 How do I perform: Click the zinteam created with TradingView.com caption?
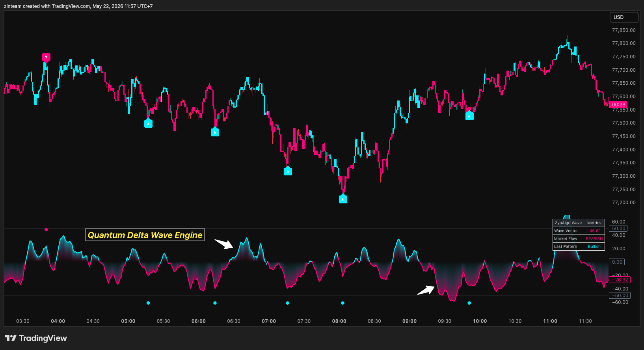point(78,6)
